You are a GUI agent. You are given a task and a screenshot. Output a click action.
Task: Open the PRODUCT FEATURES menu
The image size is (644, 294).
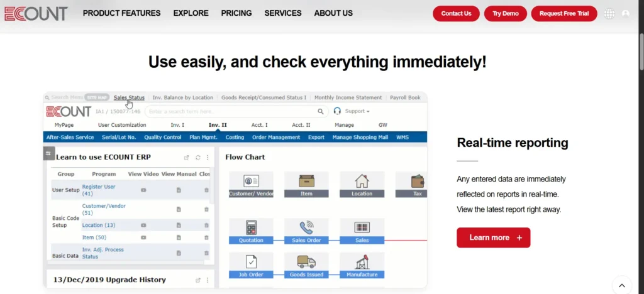[121, 13]
